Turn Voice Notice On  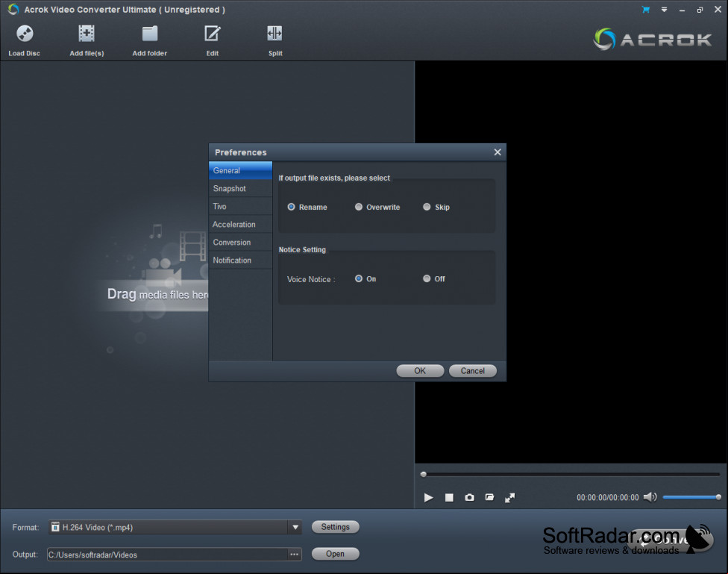359,278
